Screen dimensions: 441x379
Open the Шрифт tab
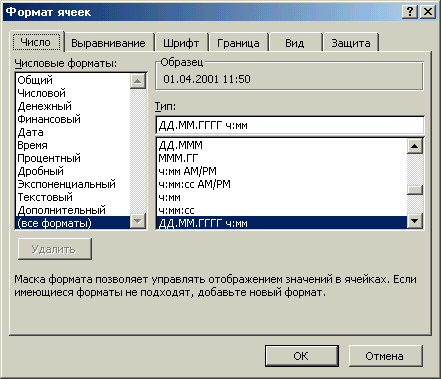181,43
